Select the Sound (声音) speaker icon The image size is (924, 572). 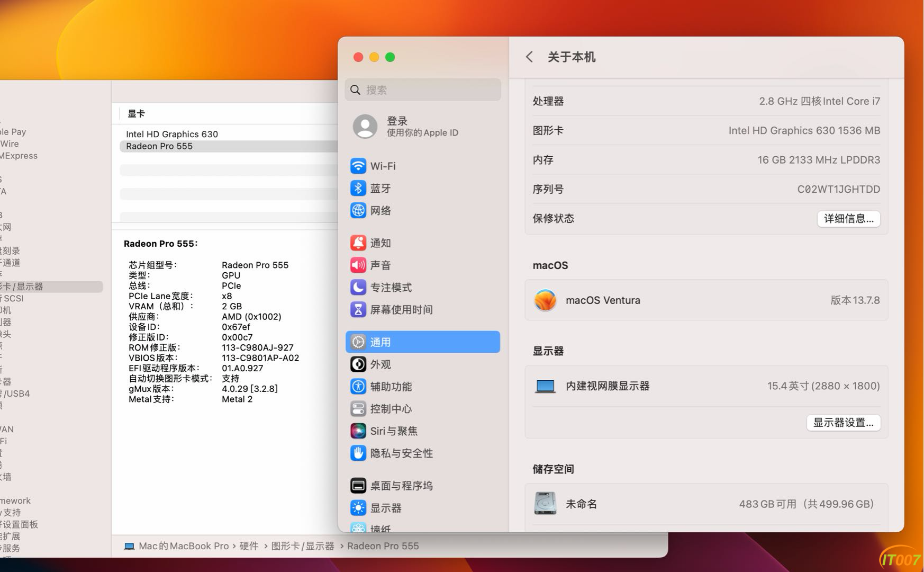358,265
